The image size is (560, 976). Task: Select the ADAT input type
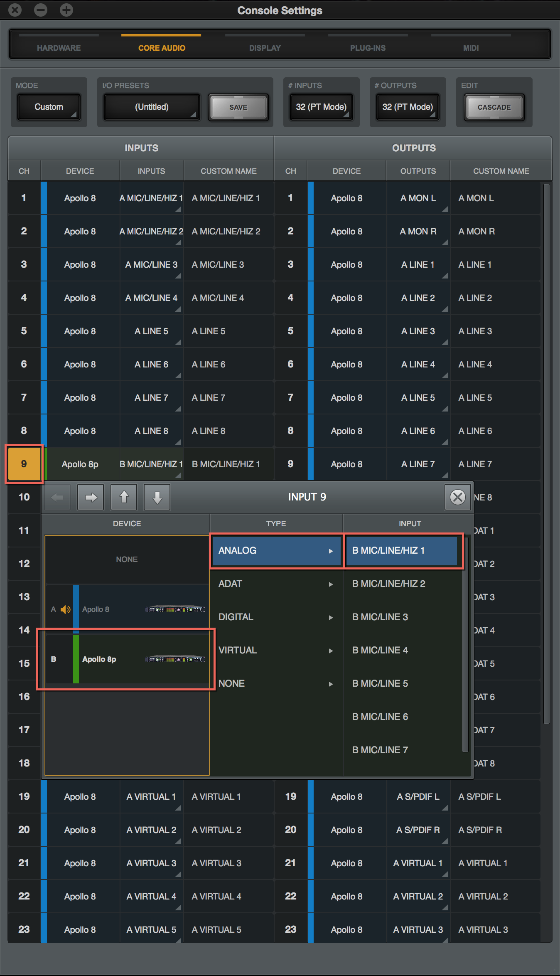point(276,584)
